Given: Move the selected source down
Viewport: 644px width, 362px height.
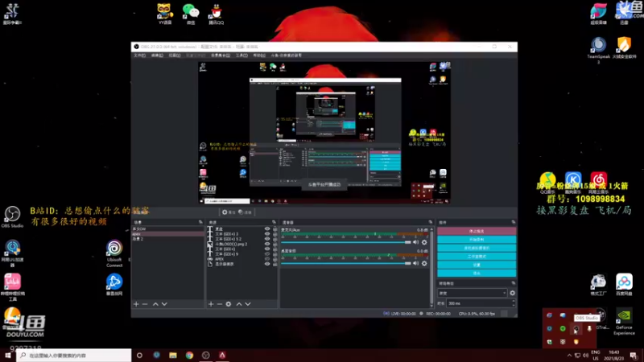Looking at the screenshot, I should click(x=248, y=304).
